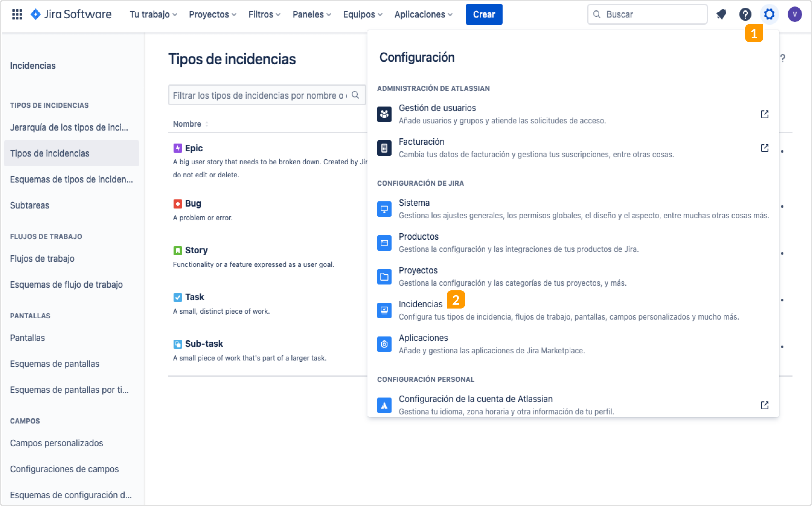812x506 pixels.
Task: Click the Facturación icon
Action: 384,148
